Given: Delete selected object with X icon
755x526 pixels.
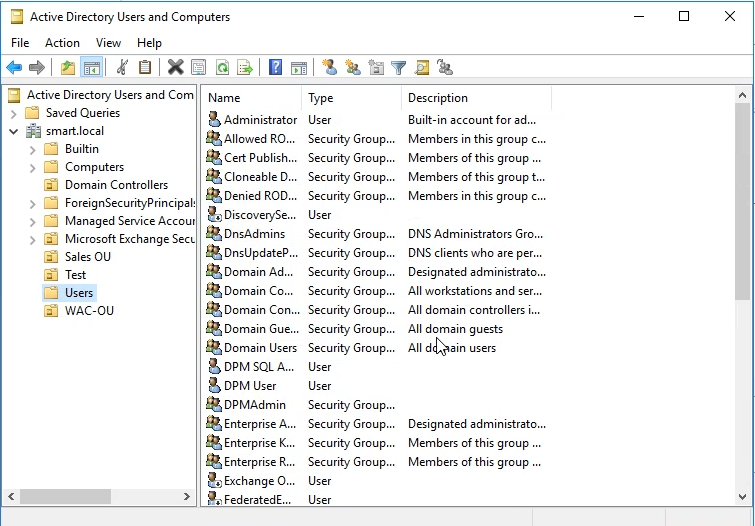Looking at the screenshot, I should coord(176,68).
